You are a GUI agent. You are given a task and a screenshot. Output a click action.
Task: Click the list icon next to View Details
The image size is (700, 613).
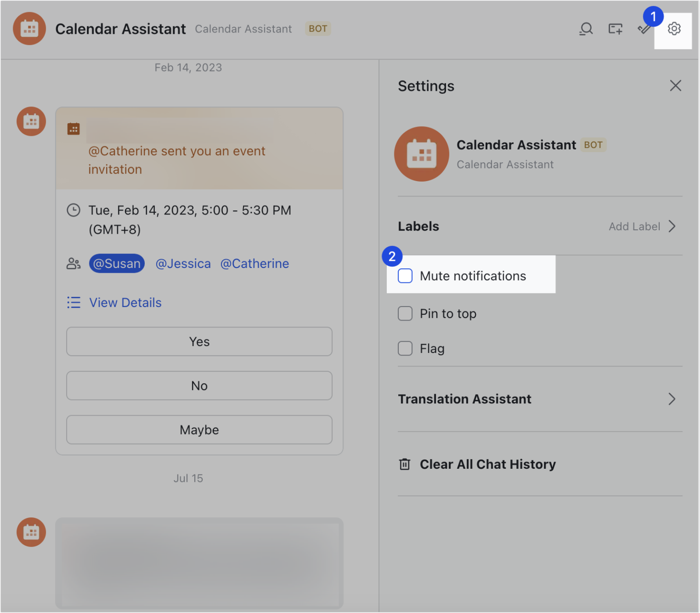[74, 303]
